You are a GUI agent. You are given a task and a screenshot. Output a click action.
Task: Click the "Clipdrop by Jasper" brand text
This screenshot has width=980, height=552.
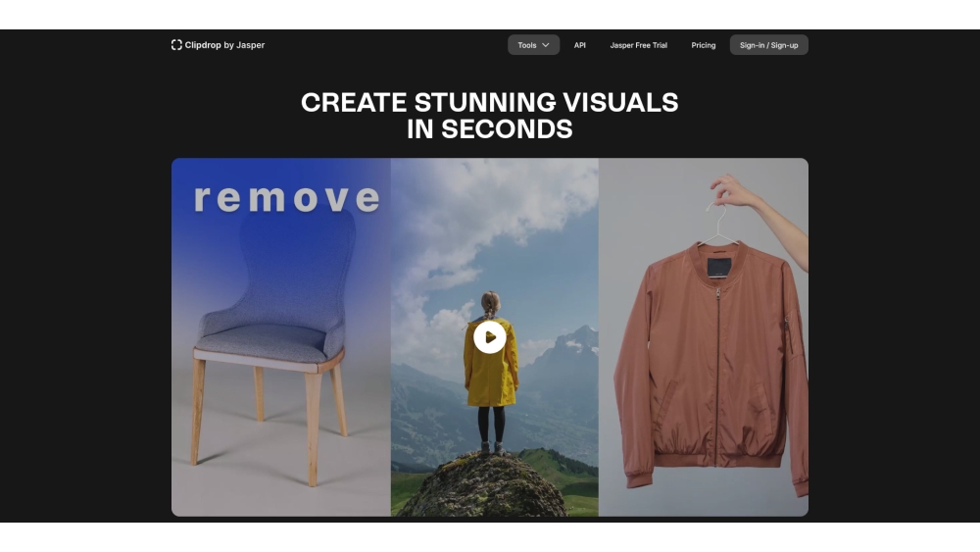(224, 45)
